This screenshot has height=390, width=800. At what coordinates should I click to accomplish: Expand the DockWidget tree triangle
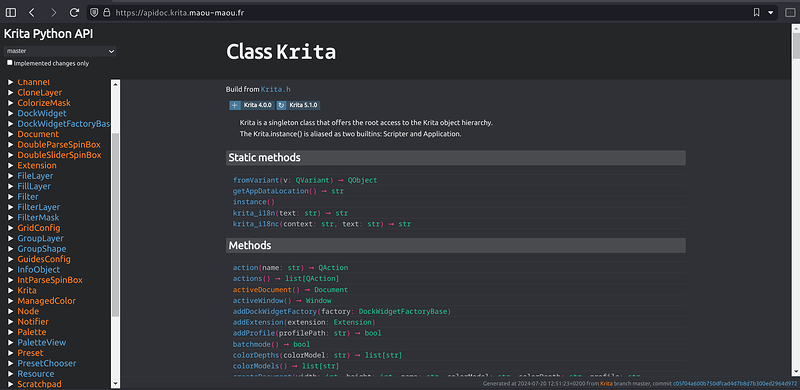coord(11,113)
